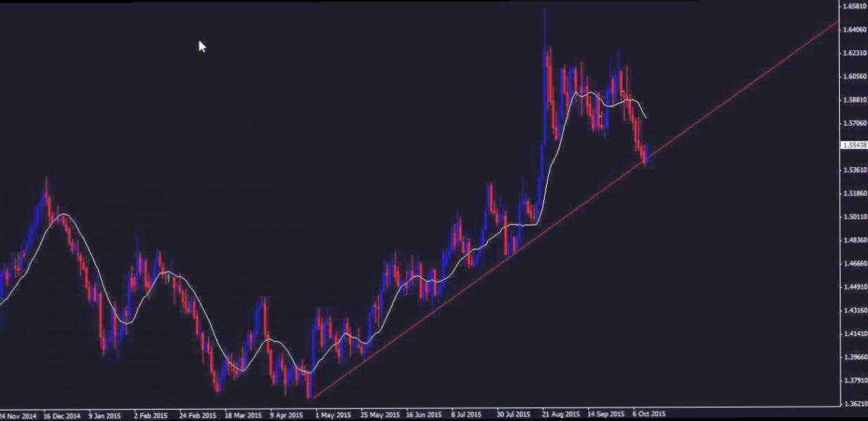Viewport: 868px width, 421px height.
Task: Click the 1.64060 price axis label
Action: 856,29
